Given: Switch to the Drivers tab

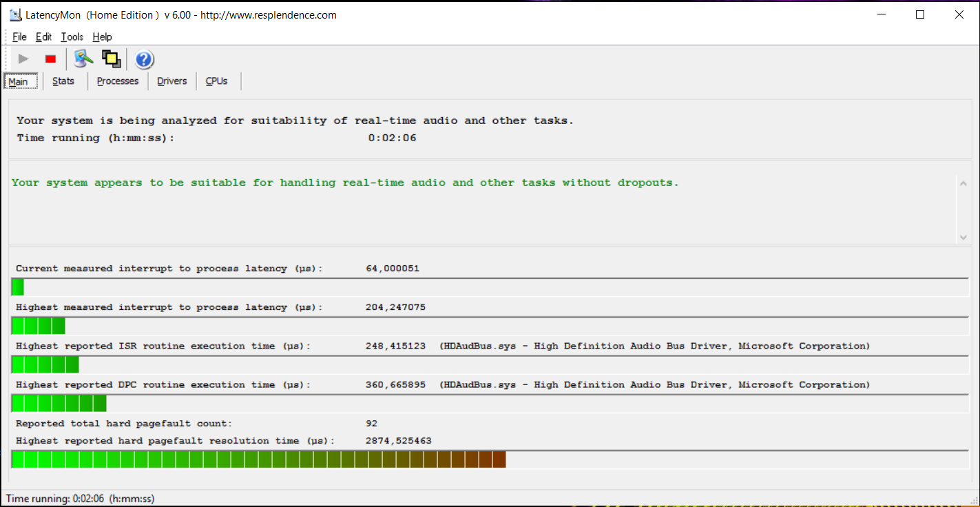Looking at the screenshot, I should point(172,81).
